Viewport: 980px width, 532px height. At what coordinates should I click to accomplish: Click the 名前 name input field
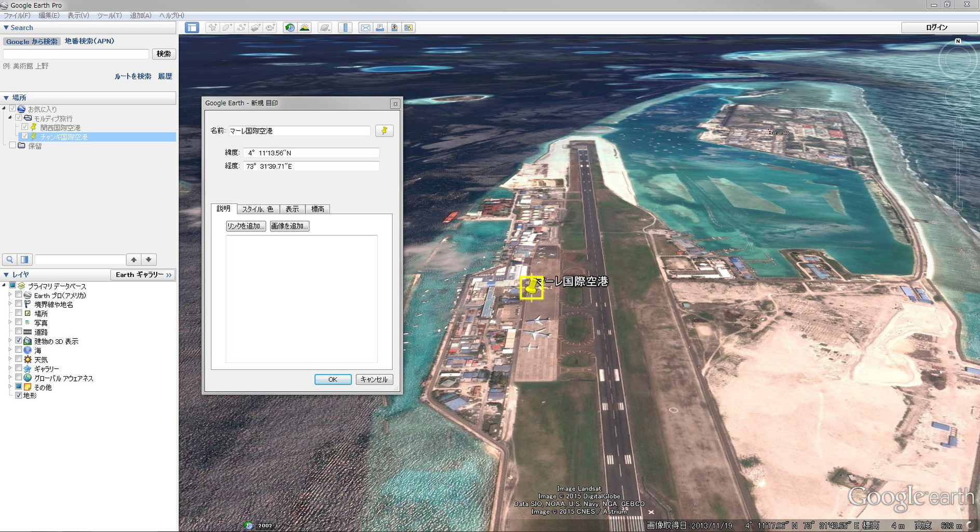click(x=300, y=131)
